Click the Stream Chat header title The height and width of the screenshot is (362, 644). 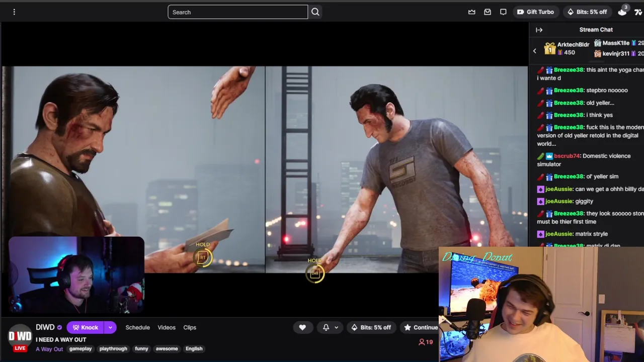tap(596, 30)
